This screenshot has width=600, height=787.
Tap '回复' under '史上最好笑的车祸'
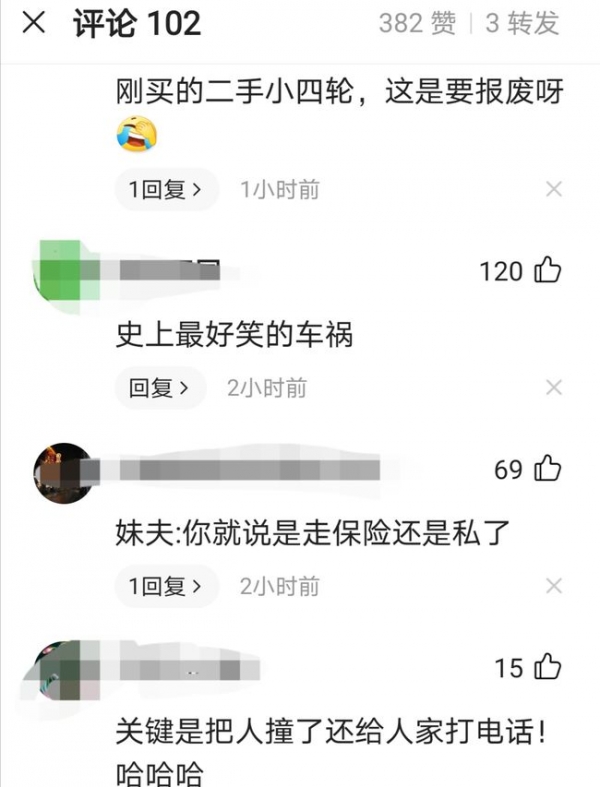(160, 388)
